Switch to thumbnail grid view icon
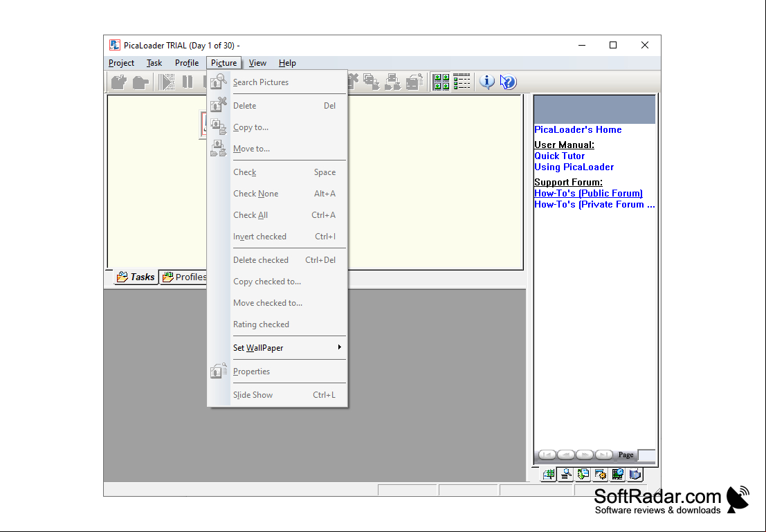766x532 pixels. (441, 82)
